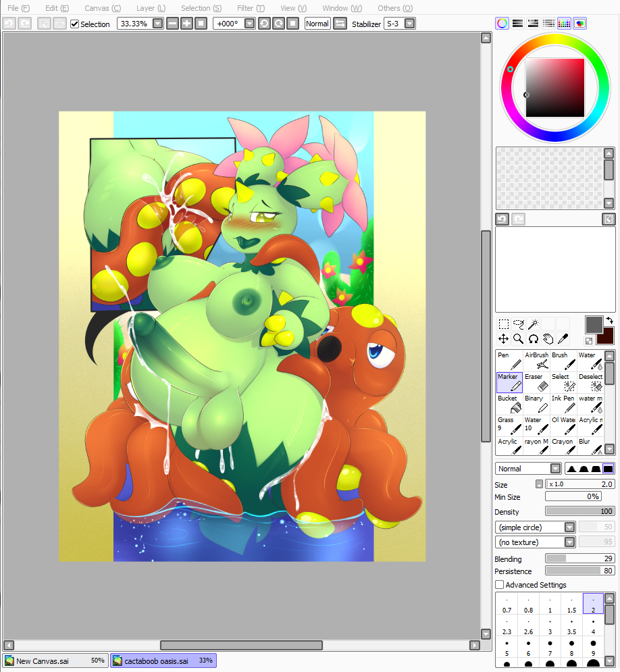Select the Hand pan tool
This screenshot has height=672, width=620.
click(x=548, y=339)
